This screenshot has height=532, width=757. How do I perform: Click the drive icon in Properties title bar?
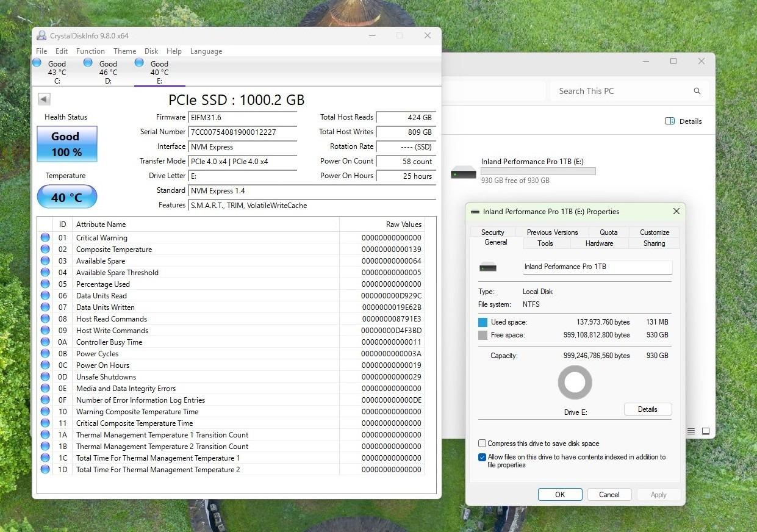(x=475, y=212)
